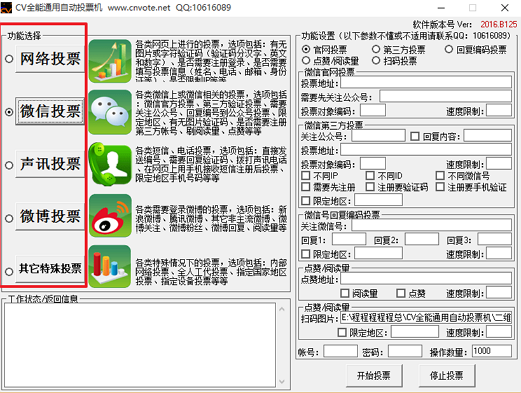The image size is (521, 393).
Task: Click the 关注微信号 input field
Action: pyautogui.click(x=432, y=225)
